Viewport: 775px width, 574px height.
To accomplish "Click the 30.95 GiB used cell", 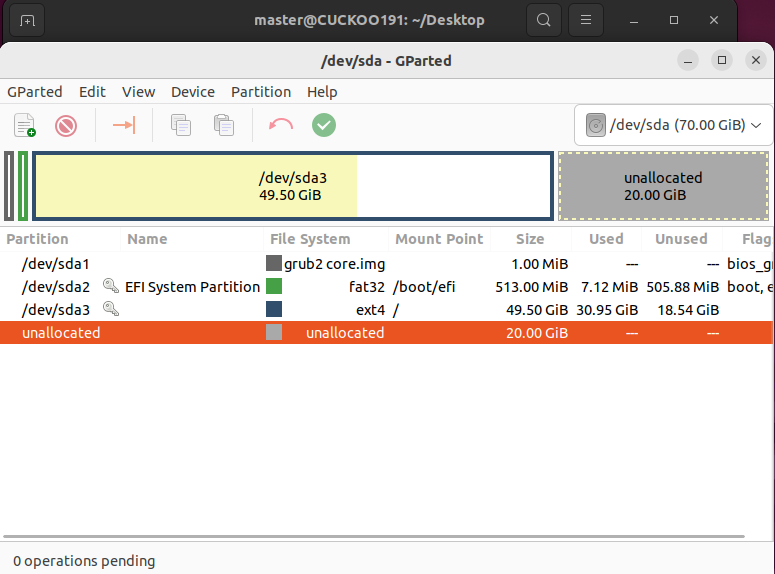I will pos(607,310).
